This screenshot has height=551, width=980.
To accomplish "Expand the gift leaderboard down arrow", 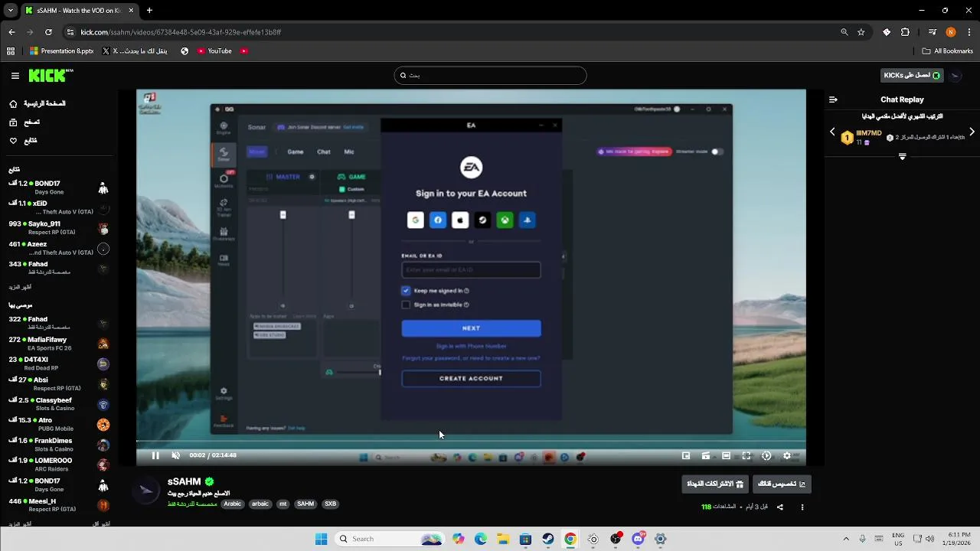I will pyautogui.click(x=902, y=156).
